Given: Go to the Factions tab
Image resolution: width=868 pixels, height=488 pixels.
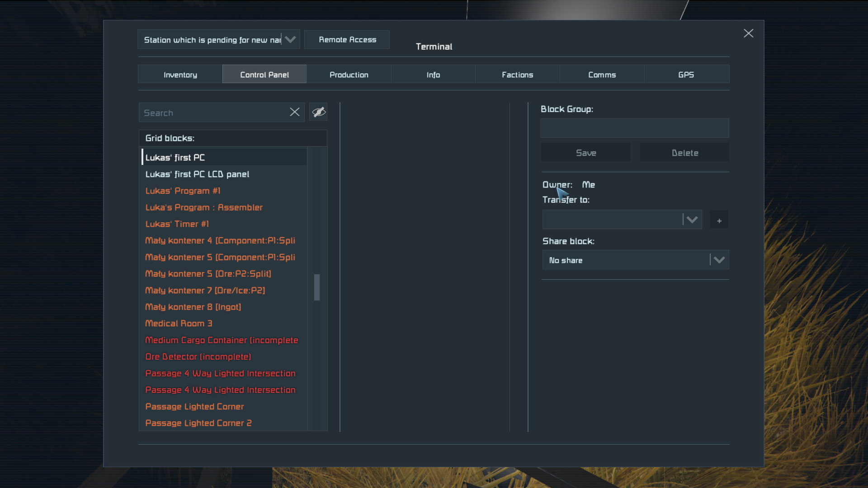Looking at the screenshot, I should pyautogui.click(x=517, y=75).
